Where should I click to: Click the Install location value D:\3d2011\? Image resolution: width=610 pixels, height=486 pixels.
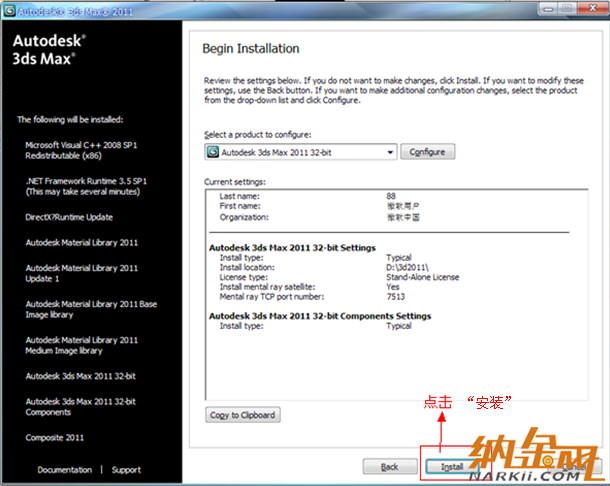[408, 267]
